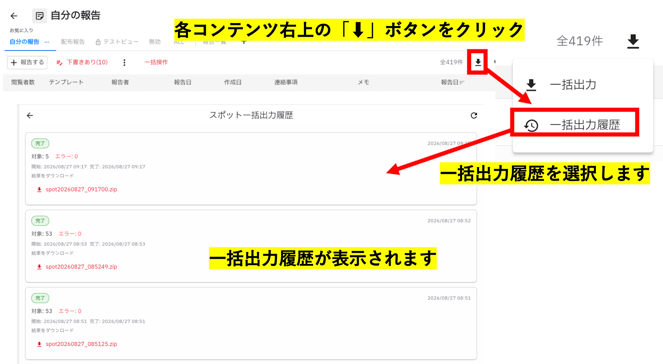Click the テンプレート column header
This screenshot has height=364, width=663.
pyautogui.click(x=66, y=82)
